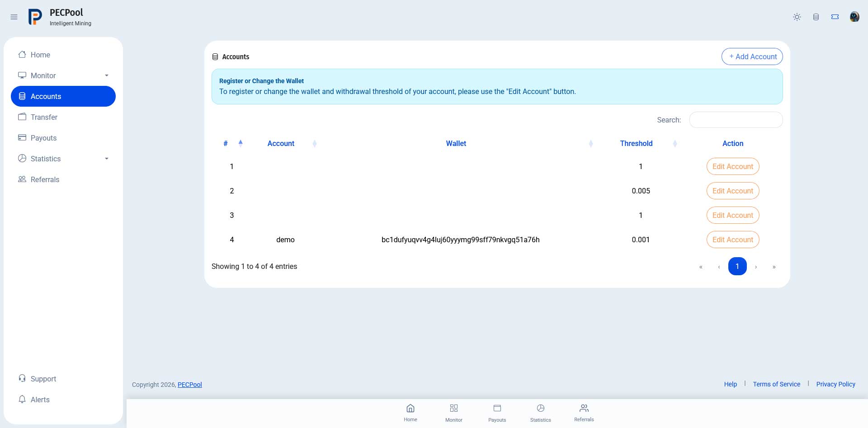Click the 0.005 threshold value
The image size is (868, 428).
641,191
